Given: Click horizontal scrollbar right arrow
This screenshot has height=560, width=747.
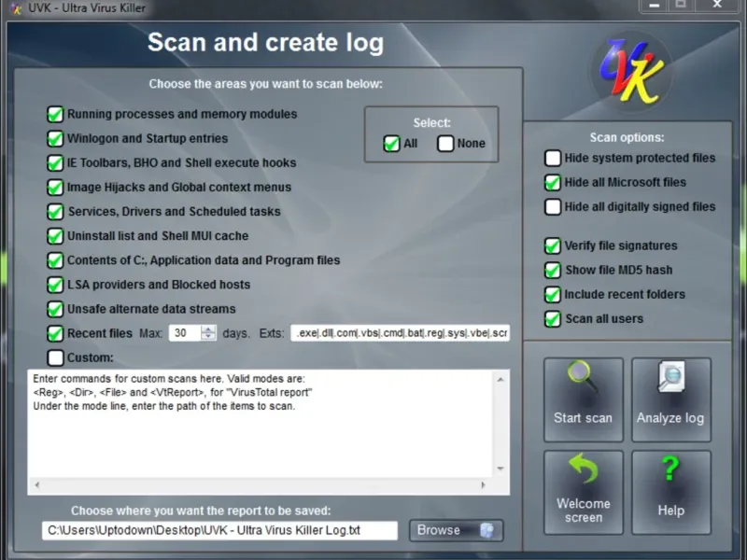Looking at the screenshot, I should (483, 485).
